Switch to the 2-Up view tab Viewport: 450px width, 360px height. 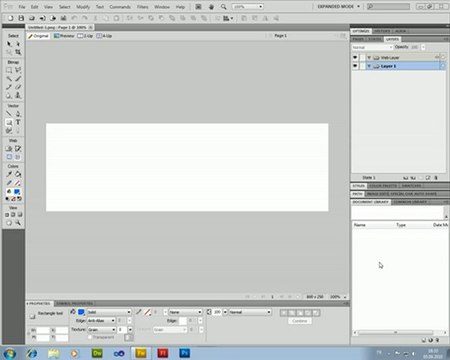85,36
